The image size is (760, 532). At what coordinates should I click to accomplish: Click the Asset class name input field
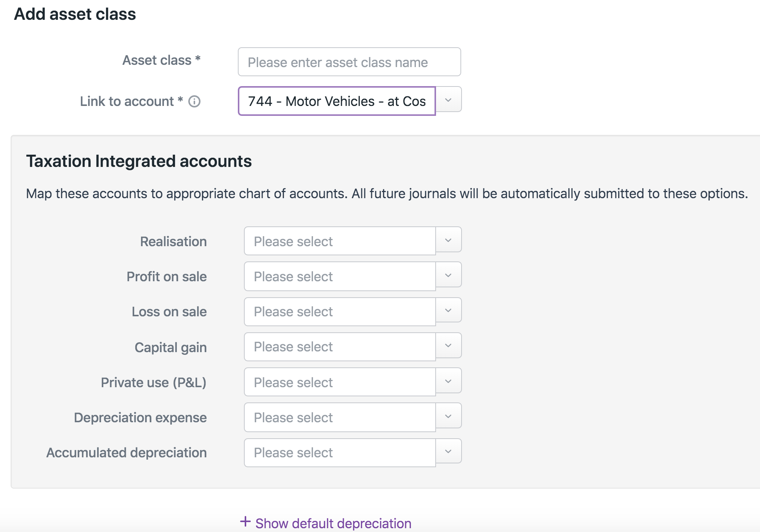349,62
